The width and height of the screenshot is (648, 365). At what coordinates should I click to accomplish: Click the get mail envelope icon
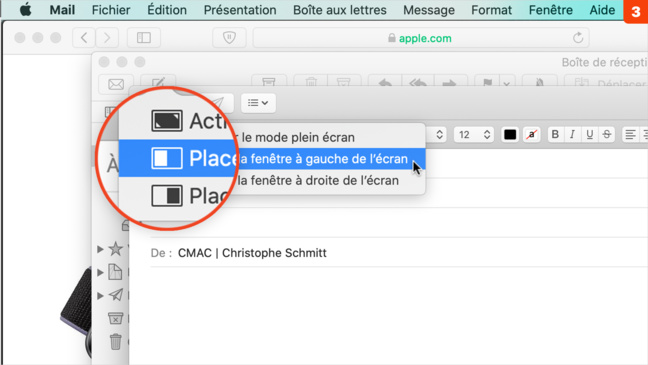pos(116,84)
